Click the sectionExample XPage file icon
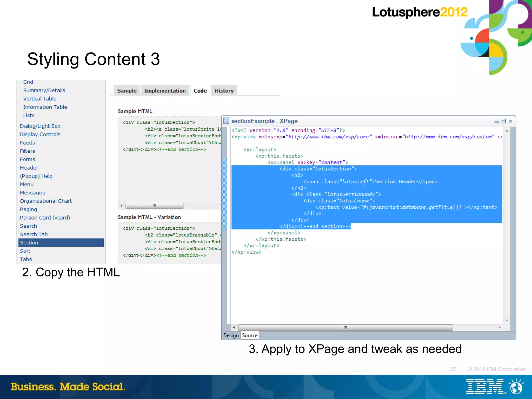Screen dimensions: 532x399 tap(226, 121)
